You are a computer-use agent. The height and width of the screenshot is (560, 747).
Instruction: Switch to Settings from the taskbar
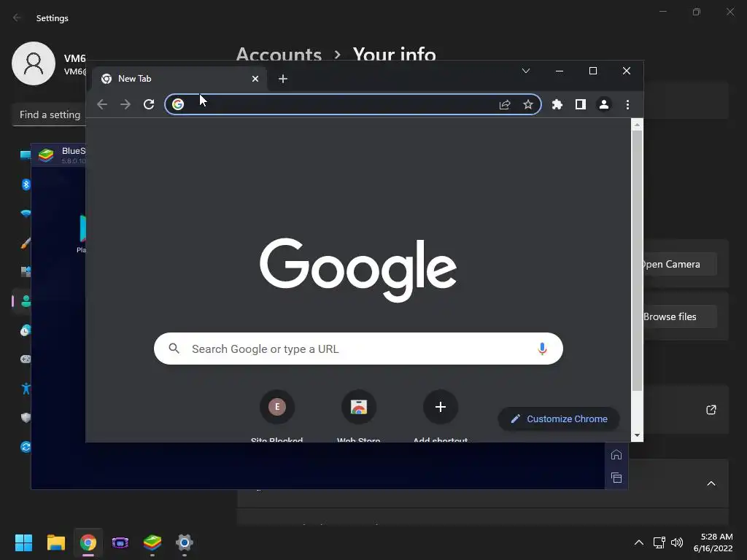(185, 542)
